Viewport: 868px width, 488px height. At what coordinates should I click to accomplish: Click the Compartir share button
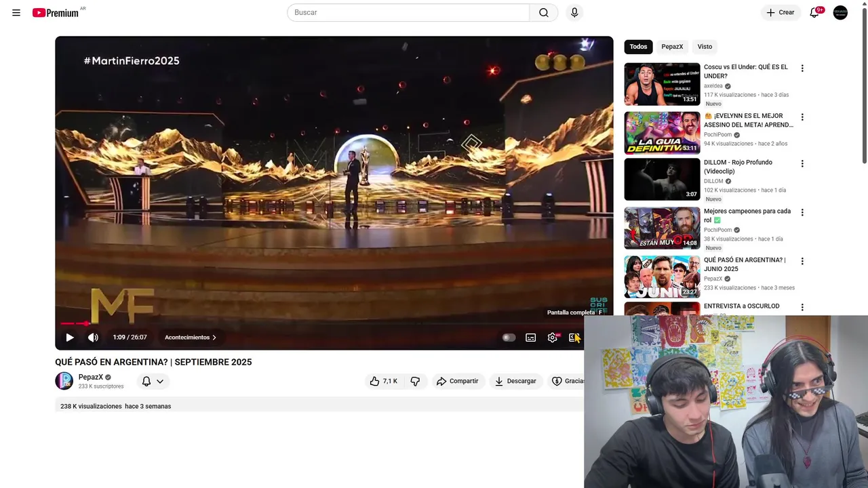pos(458,381)
